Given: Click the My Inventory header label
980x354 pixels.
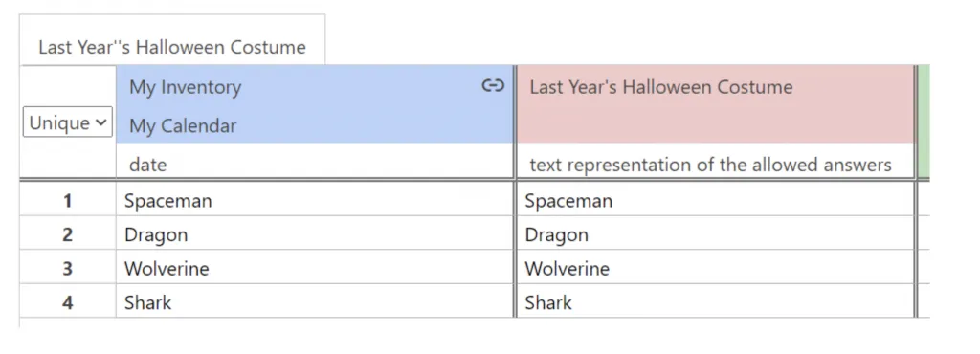Looking at the screenshot, I should click(185, 87).
